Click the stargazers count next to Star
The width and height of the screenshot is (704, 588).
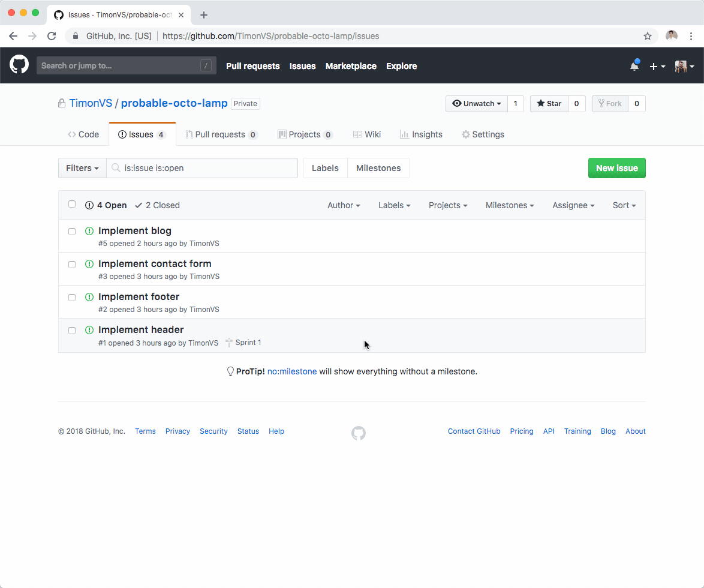(x=576, y=104)
